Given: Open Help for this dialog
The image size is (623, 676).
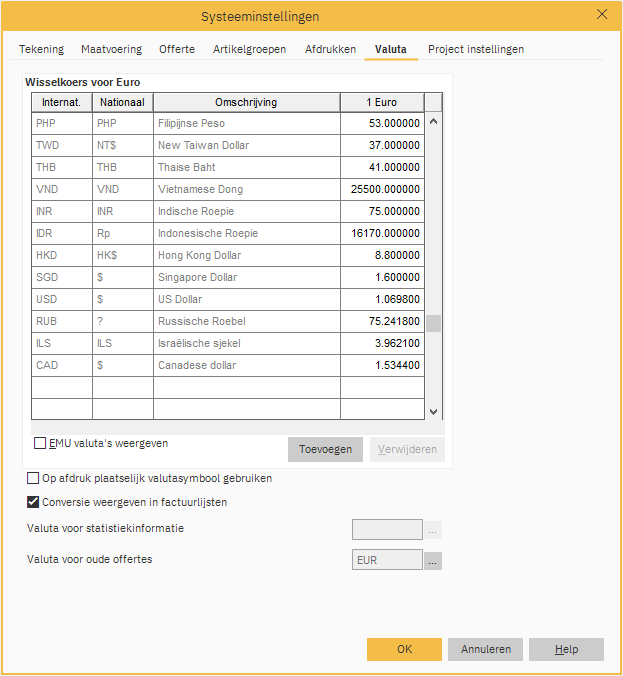Looking at the screenshot, I should pos(566,649).
